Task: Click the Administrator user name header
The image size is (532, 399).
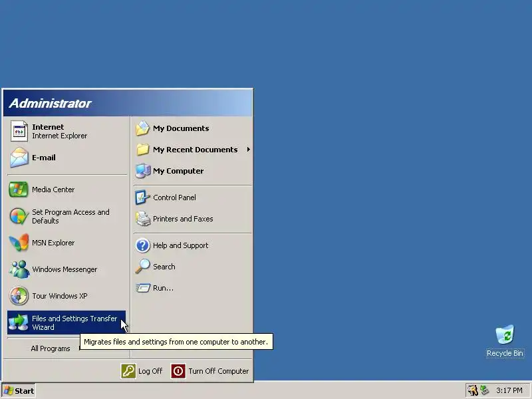Action: pos(50,103)
